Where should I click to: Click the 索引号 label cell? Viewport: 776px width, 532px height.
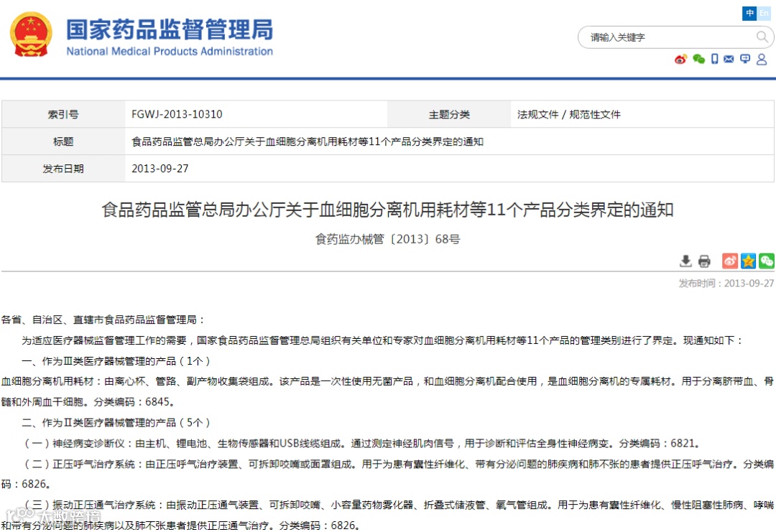pyautogui.click(x=63, y=114)
